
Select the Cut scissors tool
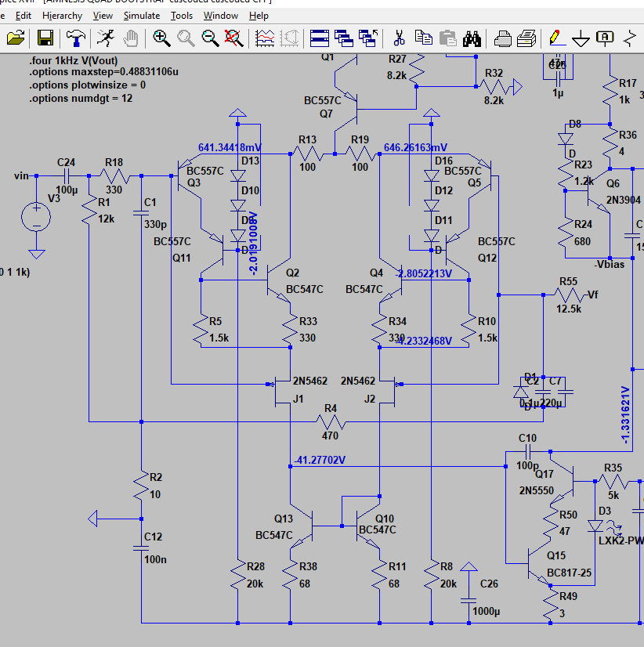pos(399,38)
